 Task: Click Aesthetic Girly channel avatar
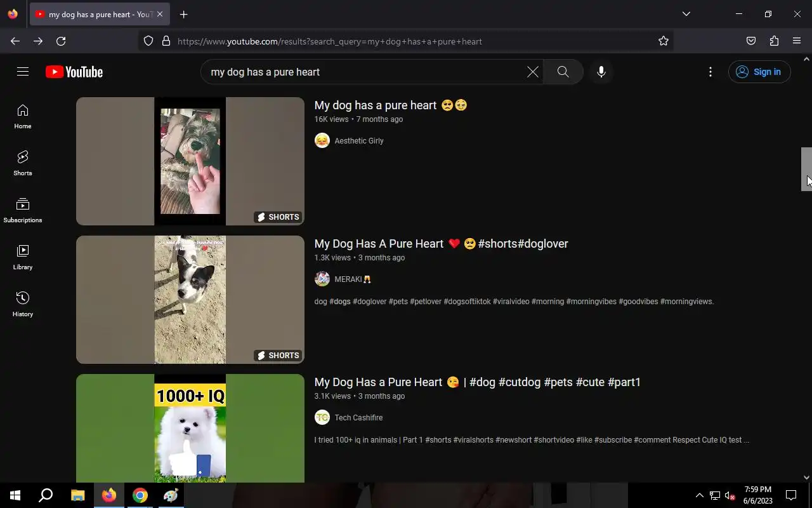322,141
